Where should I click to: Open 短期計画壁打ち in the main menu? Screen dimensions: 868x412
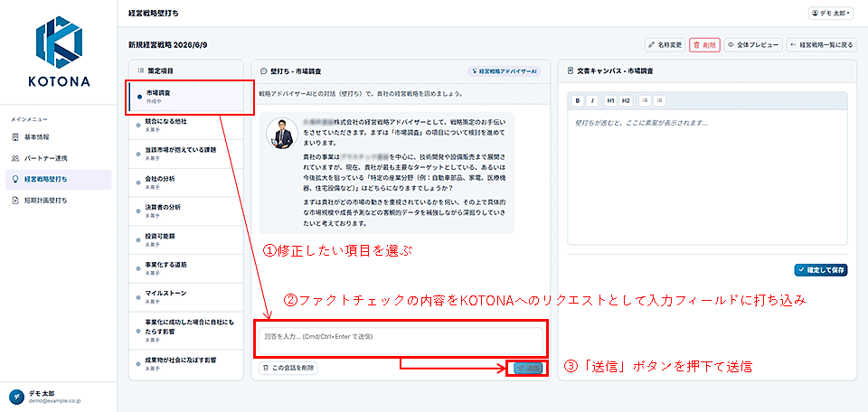pyautogui.click(x=59, y=201)
